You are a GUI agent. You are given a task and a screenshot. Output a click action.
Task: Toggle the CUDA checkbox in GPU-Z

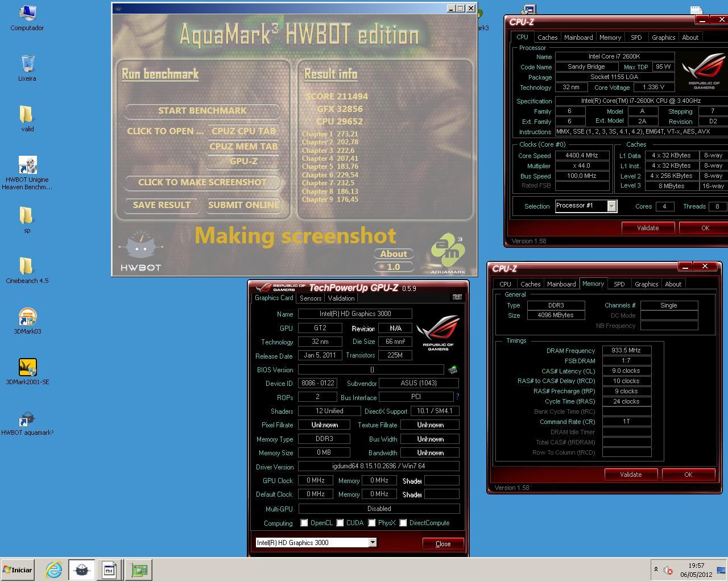(x=340, y=523)
